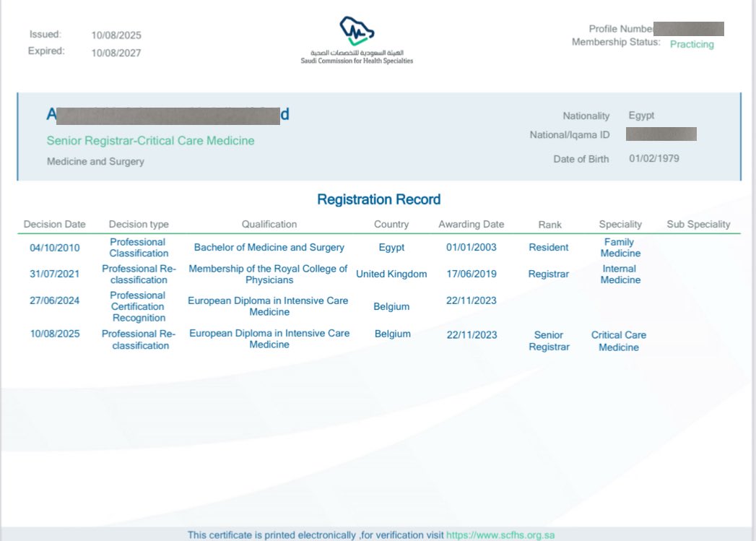
Task: Click the Decision type column header
Action: point(139,224)
